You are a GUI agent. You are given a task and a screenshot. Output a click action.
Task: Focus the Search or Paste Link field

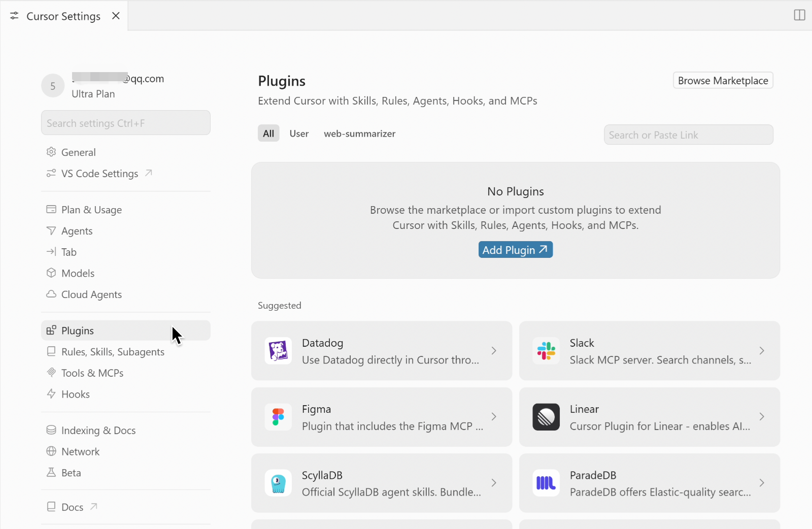(x=688, y=135)
